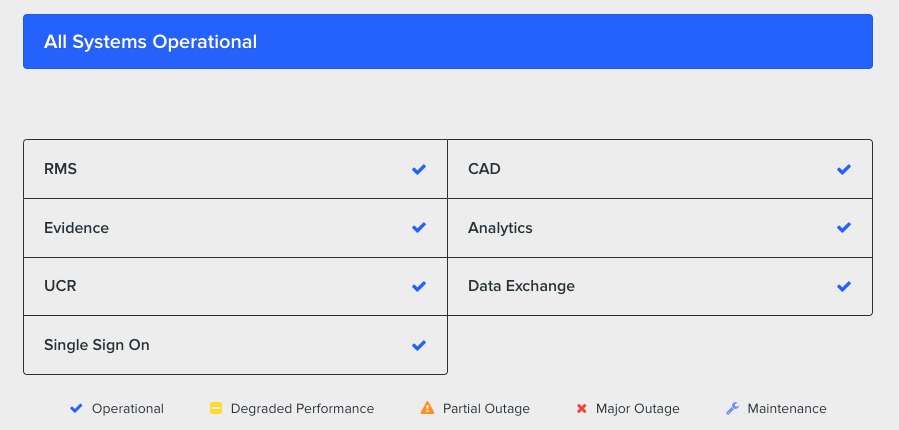Click the UCR component label

[60, 286]
